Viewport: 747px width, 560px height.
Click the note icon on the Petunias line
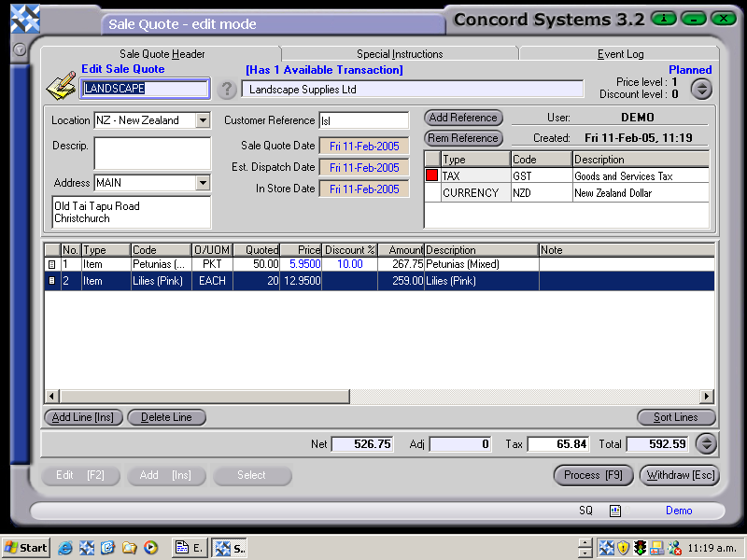click(x=52, y=264)
